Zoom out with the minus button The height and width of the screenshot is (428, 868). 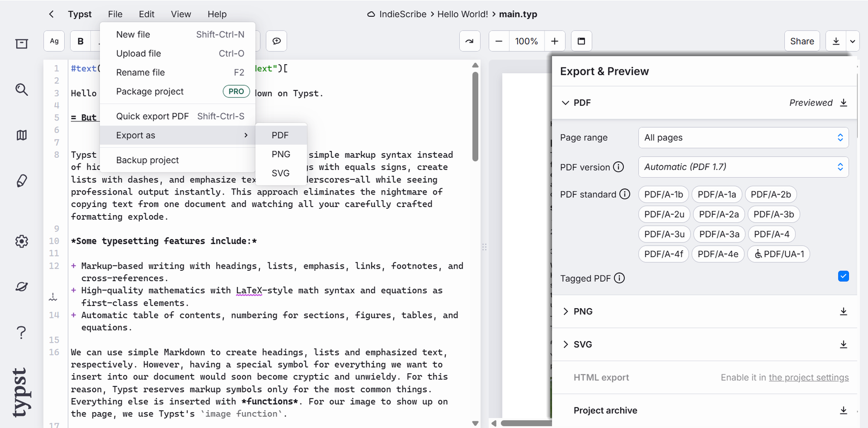click(499, 41)
